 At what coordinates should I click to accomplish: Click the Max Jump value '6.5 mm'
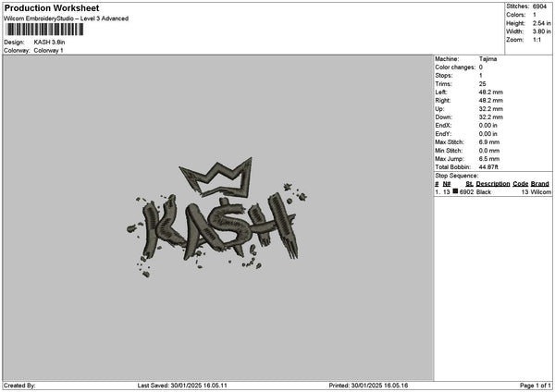coord(489,159)
